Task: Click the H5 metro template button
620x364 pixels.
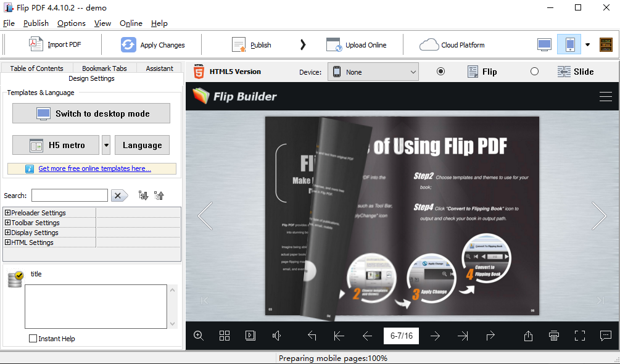Action: tap(56, 145)
